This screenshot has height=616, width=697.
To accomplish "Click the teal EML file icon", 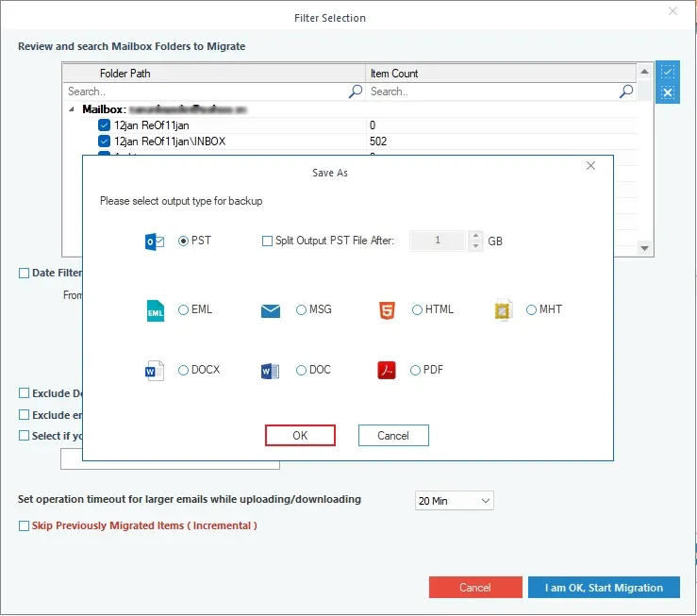I will (x=155, y=310).
